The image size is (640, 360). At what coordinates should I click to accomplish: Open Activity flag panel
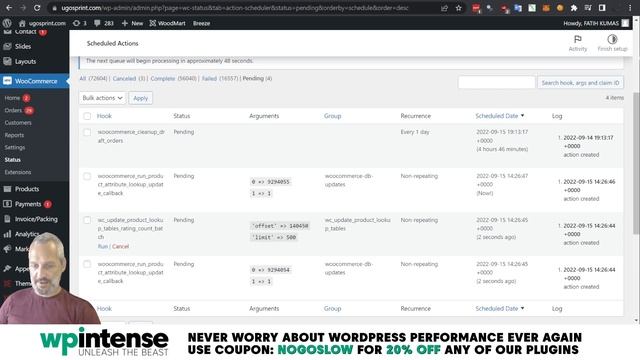click(x=578, y=43)
